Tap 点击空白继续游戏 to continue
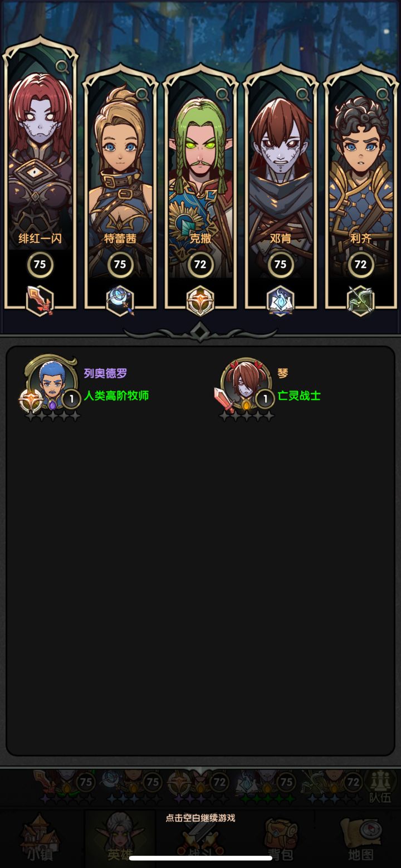The height and width of the screenshot is (868, 401). click(200, 818)
